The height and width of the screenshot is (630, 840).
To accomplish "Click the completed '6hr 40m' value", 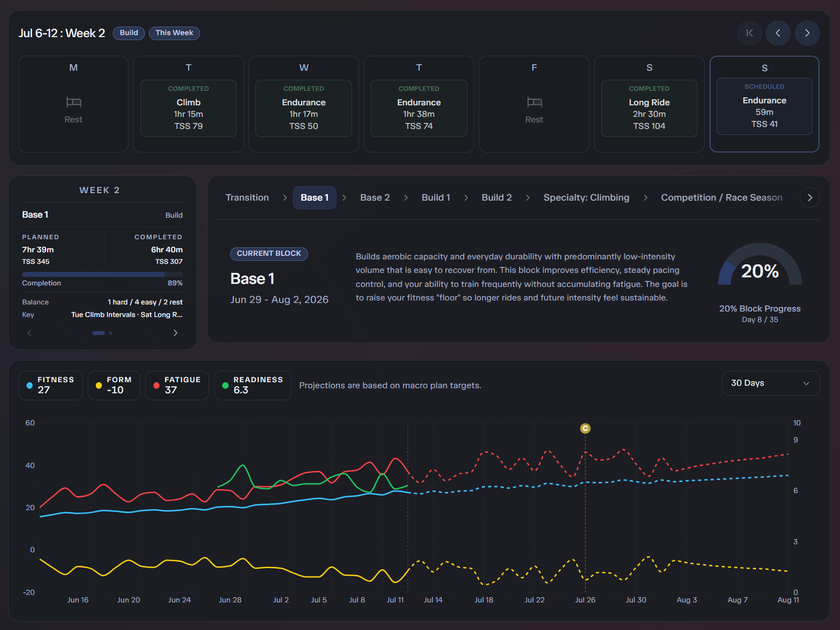I will (167, 250).
